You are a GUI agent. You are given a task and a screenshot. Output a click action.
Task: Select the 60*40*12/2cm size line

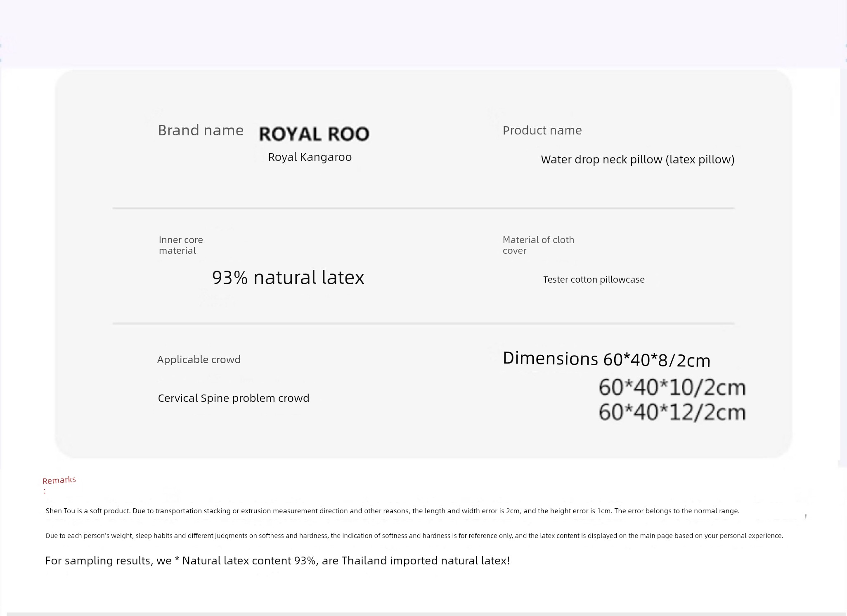coord(672,412)
